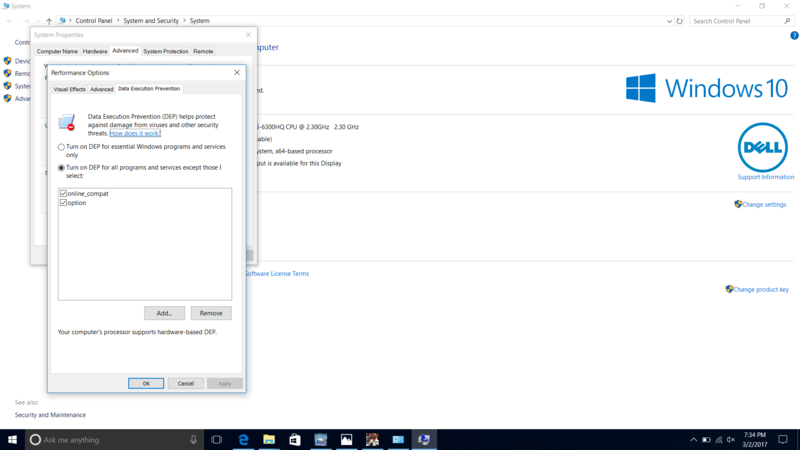Image resolution: width=800 pixels, height=450 pixels.
Task: Open network connections tray icon
Action: tap(719, 440)
